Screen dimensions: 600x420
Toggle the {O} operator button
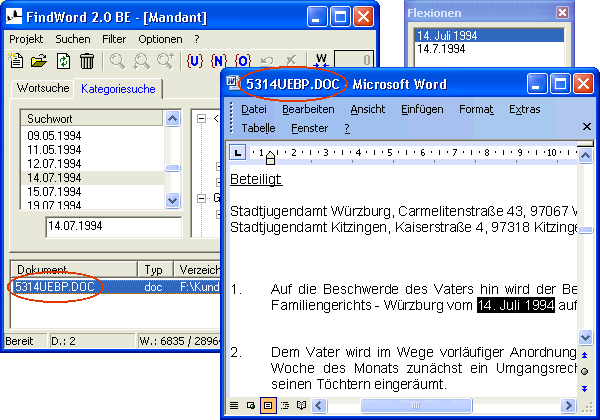point(243,61)
